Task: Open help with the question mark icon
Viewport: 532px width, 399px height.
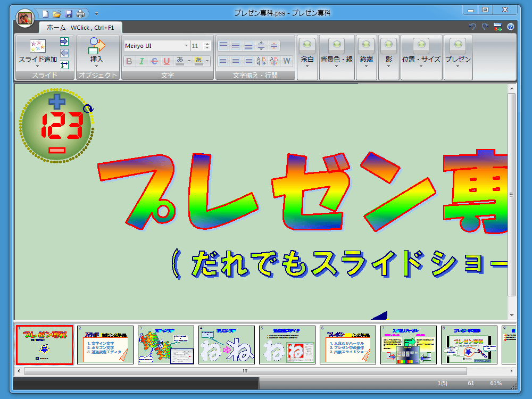Action: click(x=511, y=27)
